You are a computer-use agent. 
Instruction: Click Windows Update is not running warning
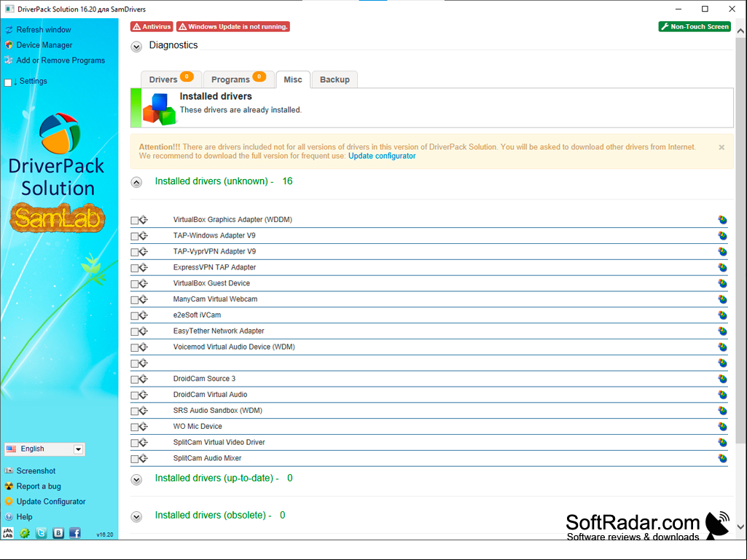click(x=233, y=27)
